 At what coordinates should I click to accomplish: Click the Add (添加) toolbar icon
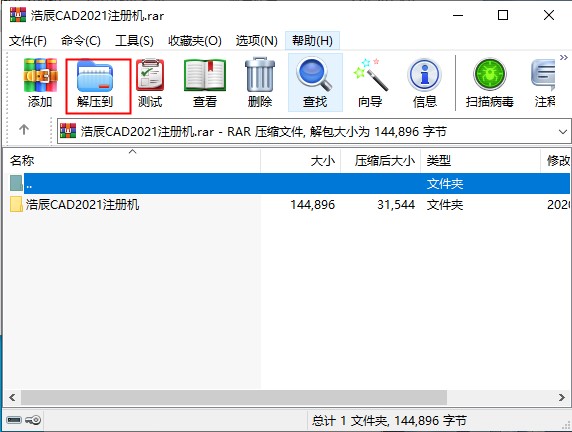40,83
